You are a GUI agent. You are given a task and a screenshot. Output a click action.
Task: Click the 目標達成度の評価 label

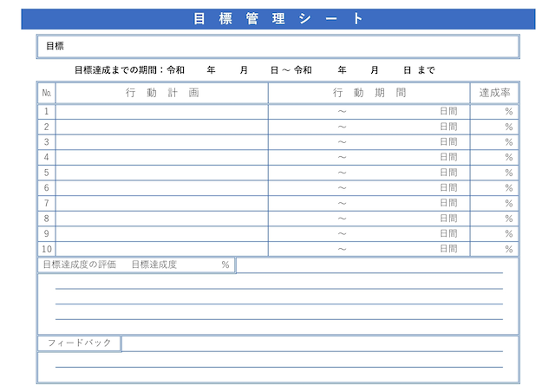tap(80, 265)
